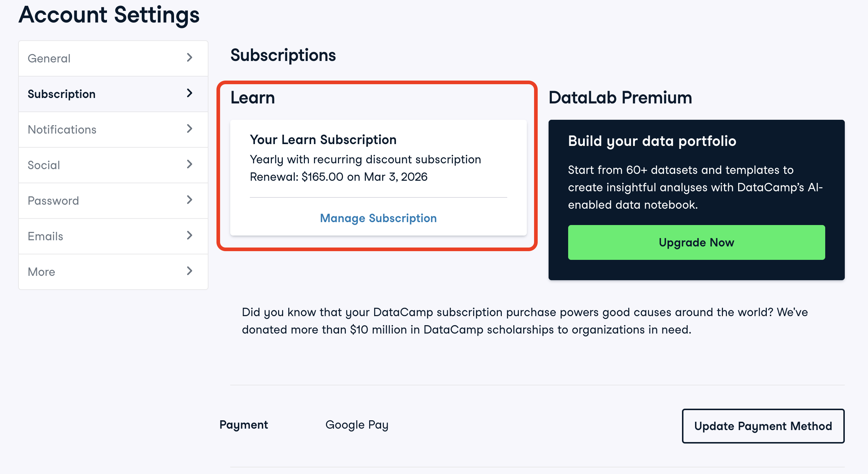Screen dimensions: 868x474
Task: Open the Social settings section
Action: (x=44, y=165)
